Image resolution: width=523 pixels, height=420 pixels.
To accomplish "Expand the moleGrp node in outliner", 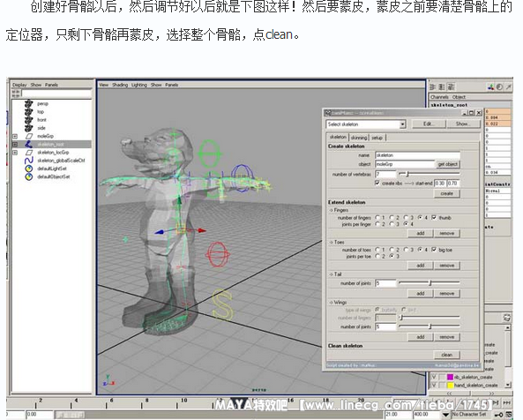I will coord(15,136).
